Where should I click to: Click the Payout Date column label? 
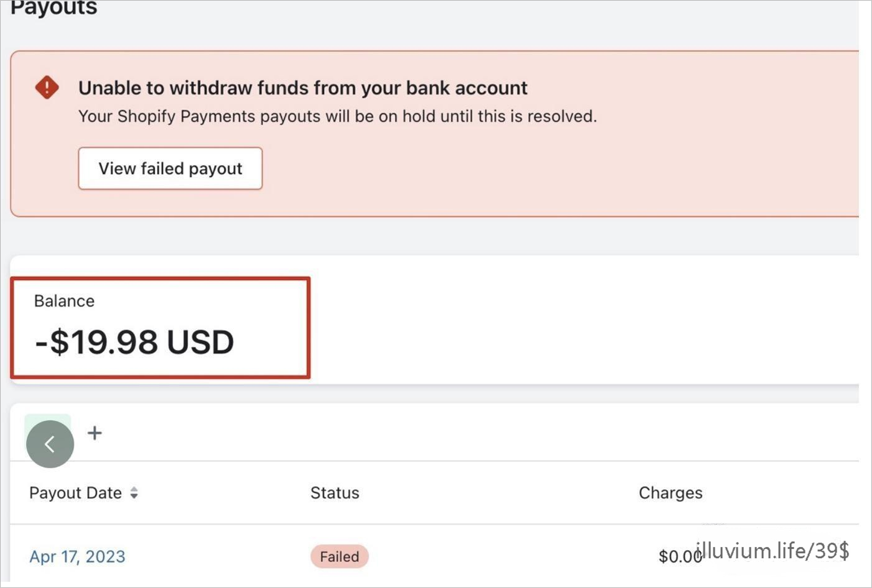(x=75, y=493)
